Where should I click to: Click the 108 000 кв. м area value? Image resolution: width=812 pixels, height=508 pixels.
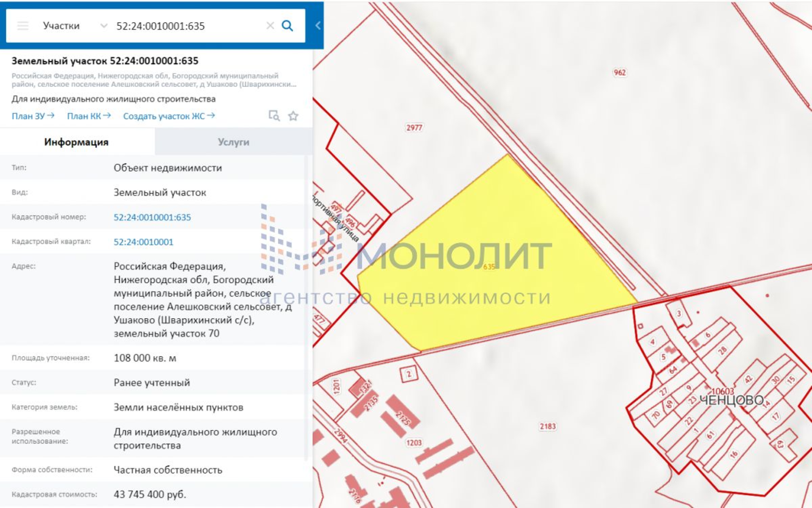[x=145, y=358]
